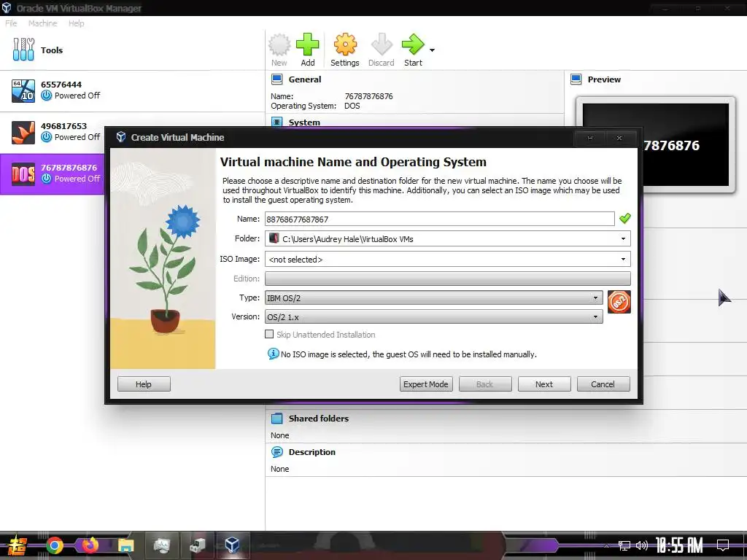
Task: Click the Preview section icon
Action: pyautogui.click(x=576, y=79)
